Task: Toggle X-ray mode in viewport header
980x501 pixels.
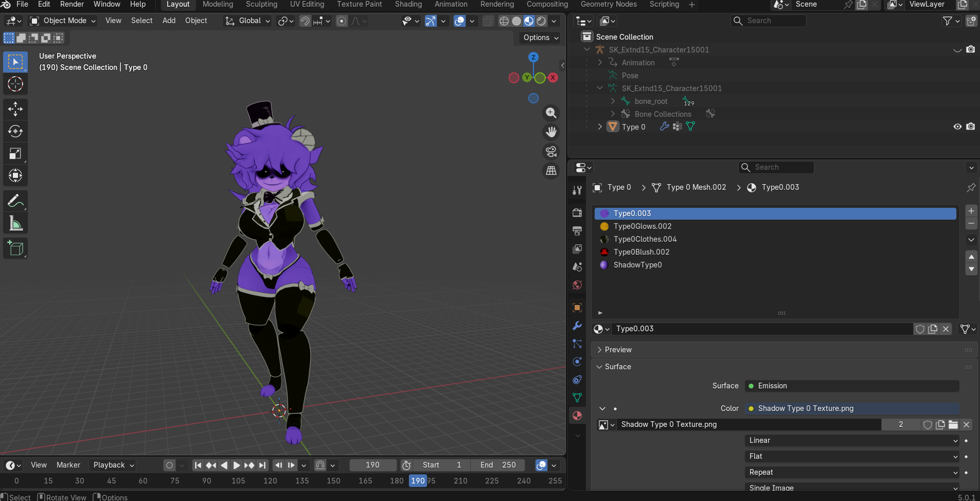Action: (x=488, y=21)
